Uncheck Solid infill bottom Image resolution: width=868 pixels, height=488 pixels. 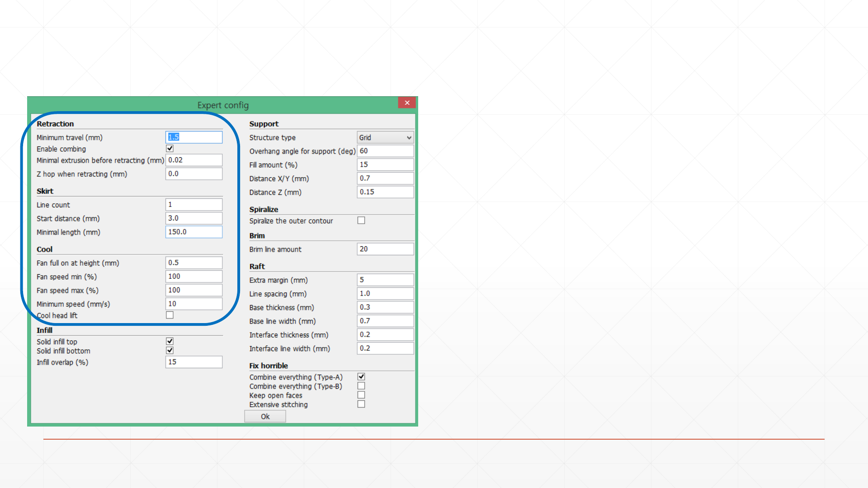click(170, 351)
